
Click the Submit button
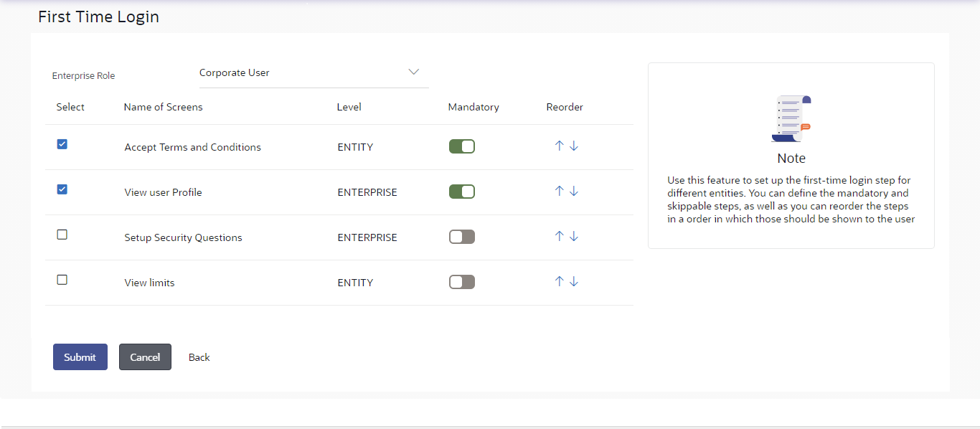coord(80,357)
